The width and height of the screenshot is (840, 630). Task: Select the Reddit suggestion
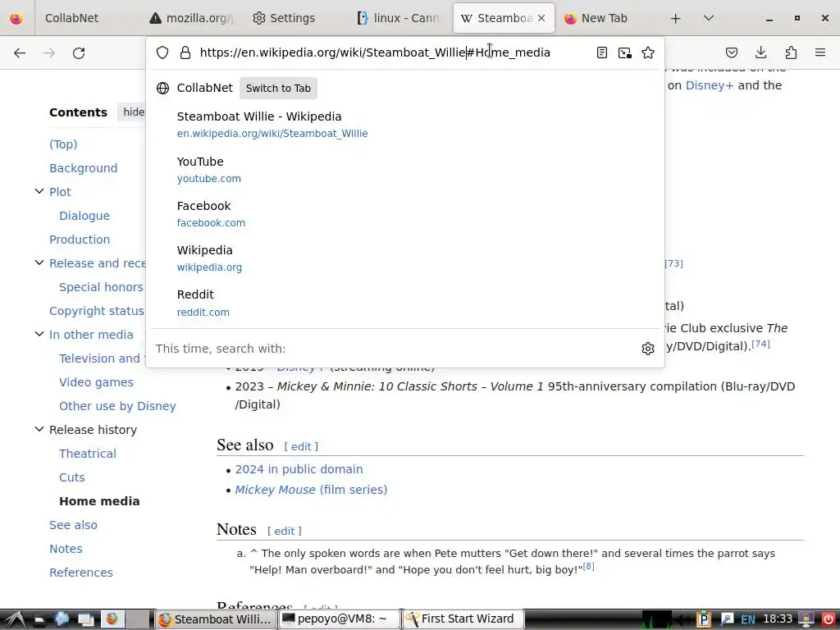tap(405, 304)
